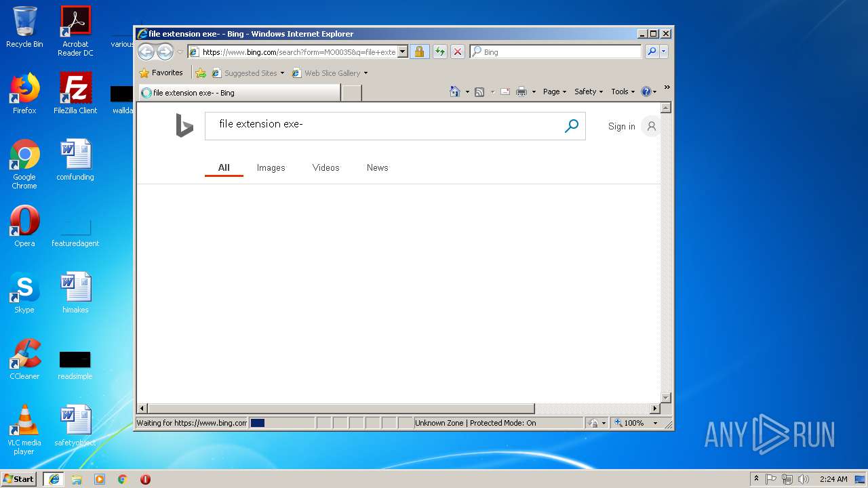Click the IE Back navigation button
868x488 pixels.
click(146, 52)
